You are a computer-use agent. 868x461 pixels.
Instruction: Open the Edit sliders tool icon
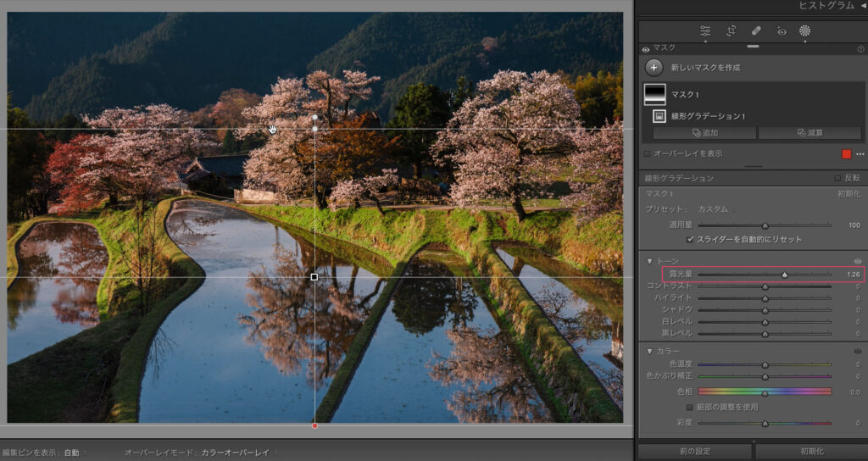[x=705, y=31]
